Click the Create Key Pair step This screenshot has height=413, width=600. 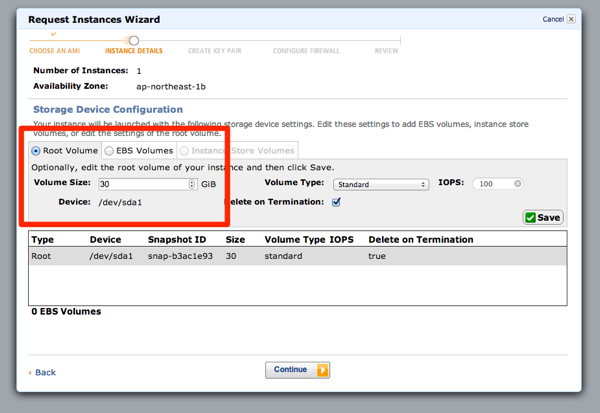tap(215, 51)
